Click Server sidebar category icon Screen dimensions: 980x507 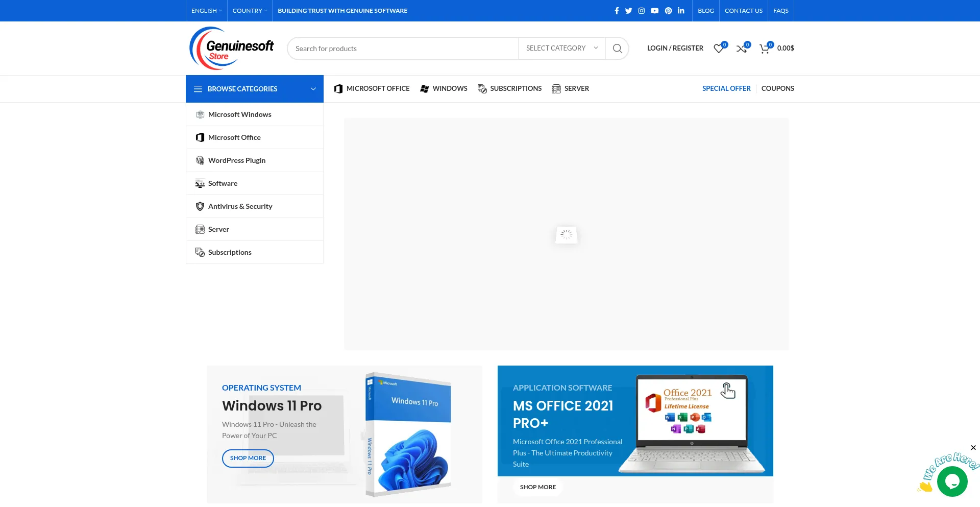tap(200, 229)
